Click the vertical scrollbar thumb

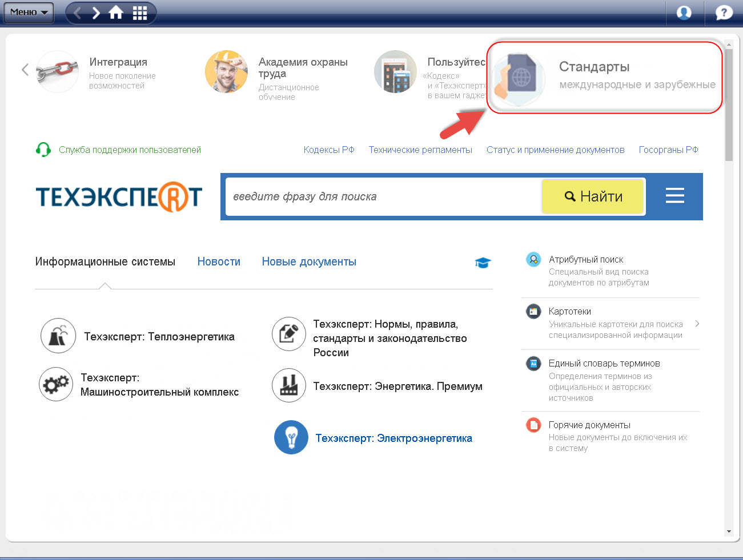point(729,104)
